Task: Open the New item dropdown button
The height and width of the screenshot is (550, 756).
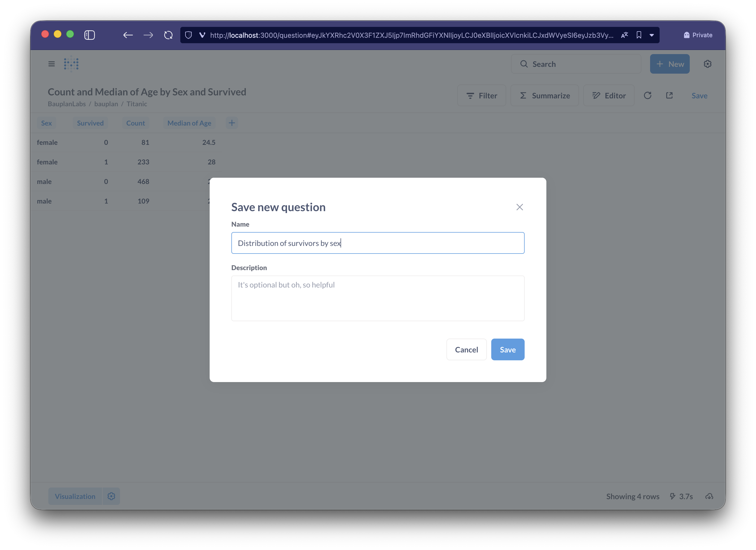Action: (x=669, y=64)
